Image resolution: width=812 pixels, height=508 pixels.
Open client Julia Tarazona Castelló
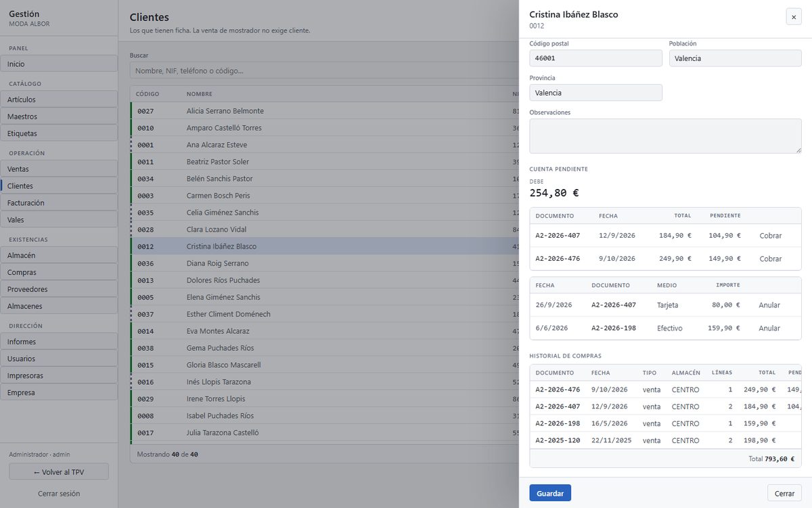point(325,433)
